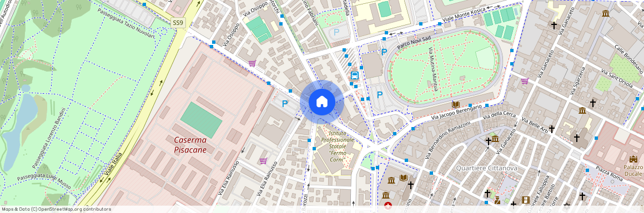Select the bus station icon near Parco Novi Sad

(x=354, y=75)
